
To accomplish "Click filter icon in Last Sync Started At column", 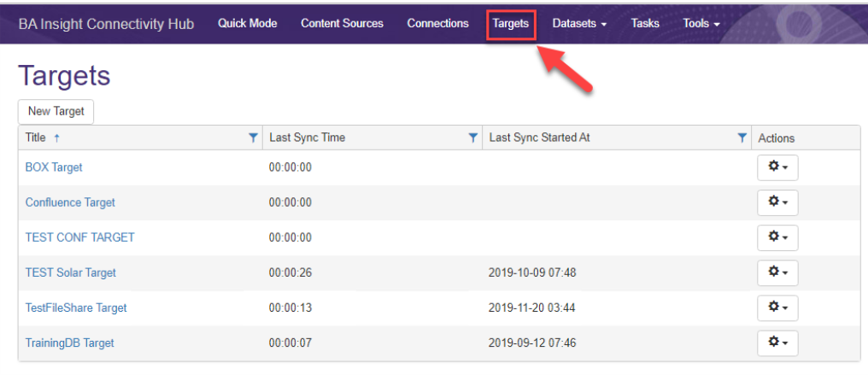I will point(742,138).
